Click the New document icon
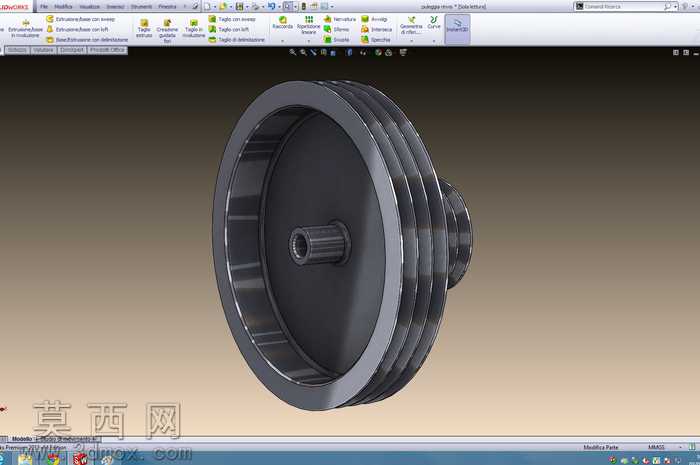Screen dimensions: 700x465 click(x=207, y=7)
